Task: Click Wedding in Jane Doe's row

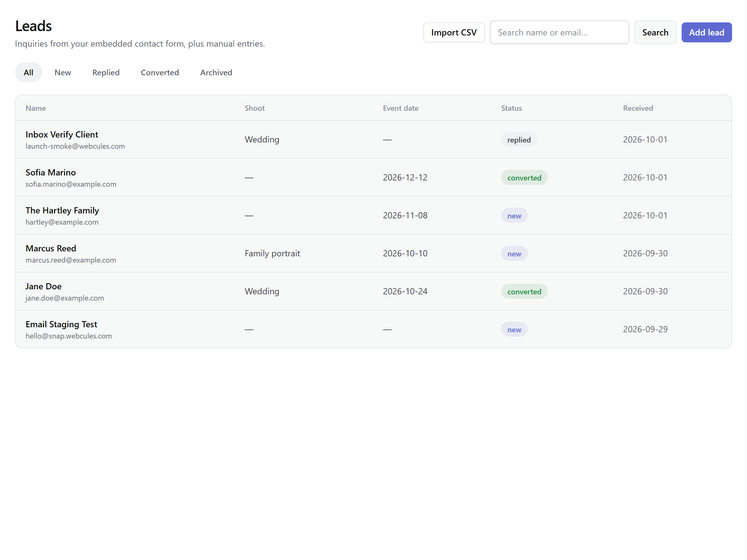Action: 262,291
